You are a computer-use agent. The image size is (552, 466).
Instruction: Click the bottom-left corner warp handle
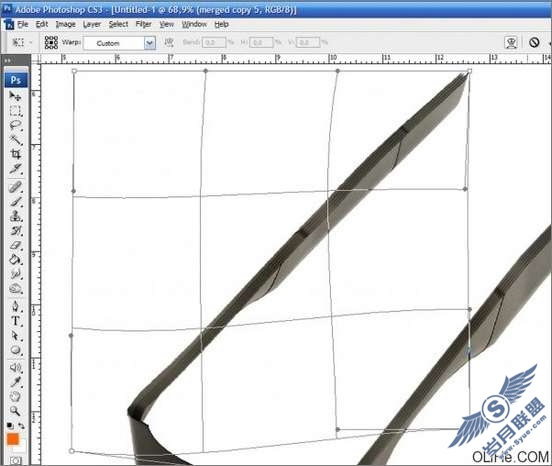[x=71, y=451]
